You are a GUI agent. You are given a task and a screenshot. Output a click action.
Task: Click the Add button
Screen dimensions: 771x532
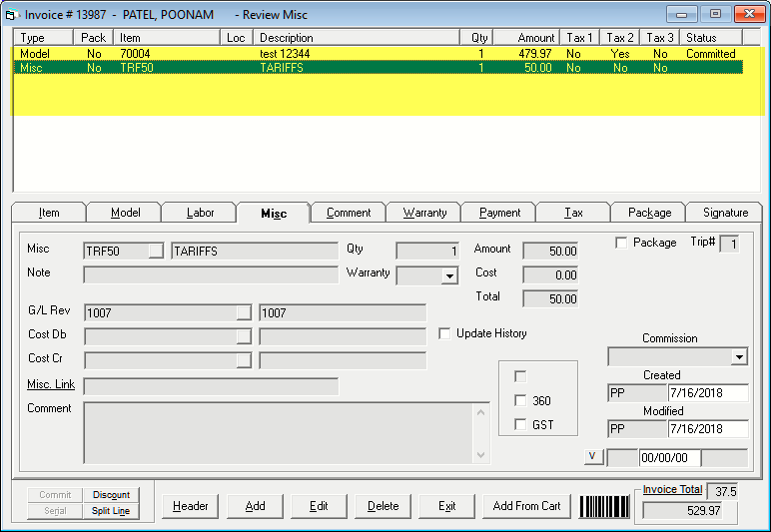(x=256, y=506)
